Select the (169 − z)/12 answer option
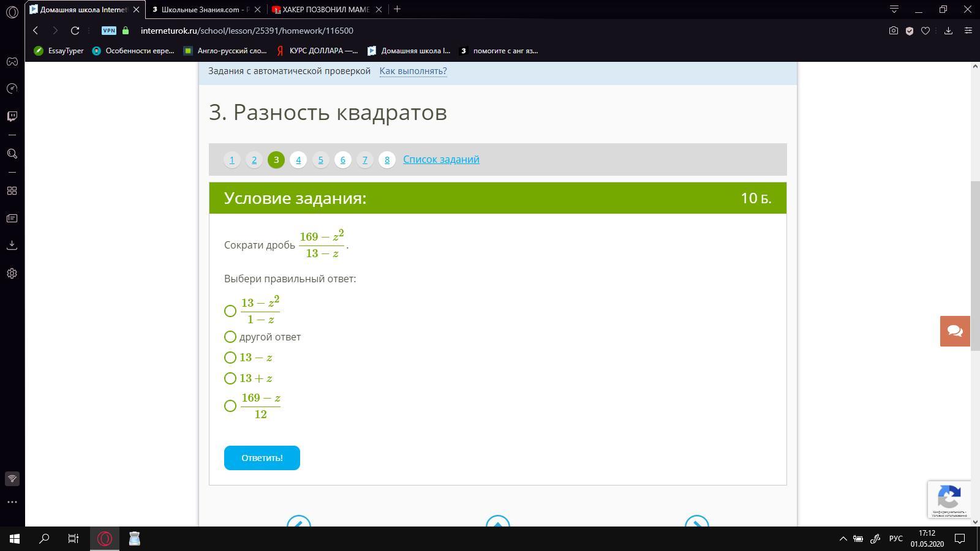 (x=230, y=406)
